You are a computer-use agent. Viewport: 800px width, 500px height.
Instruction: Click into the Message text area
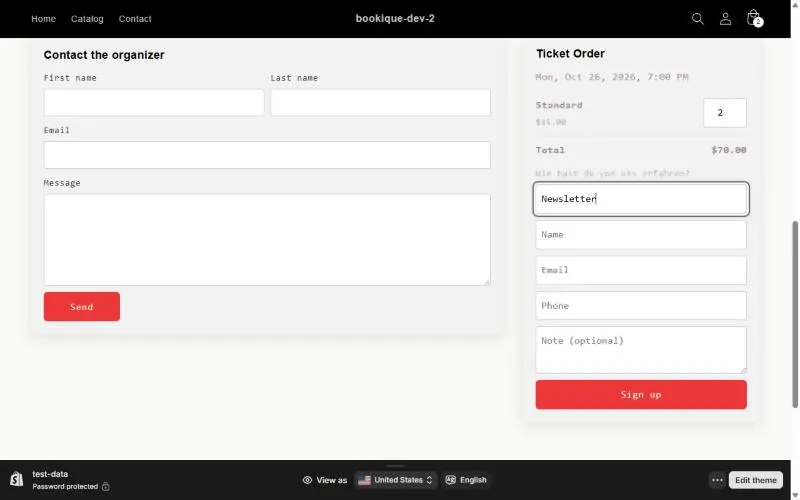267,240
